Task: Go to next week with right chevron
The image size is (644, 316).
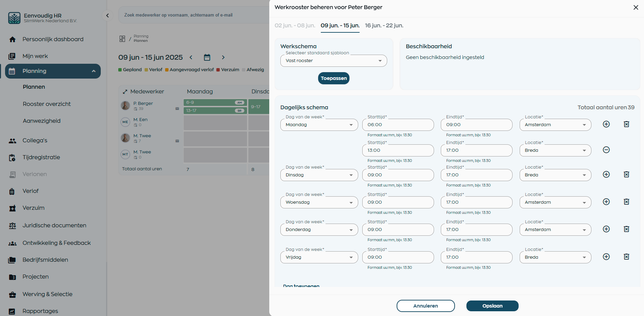Action: coord(223,57)
